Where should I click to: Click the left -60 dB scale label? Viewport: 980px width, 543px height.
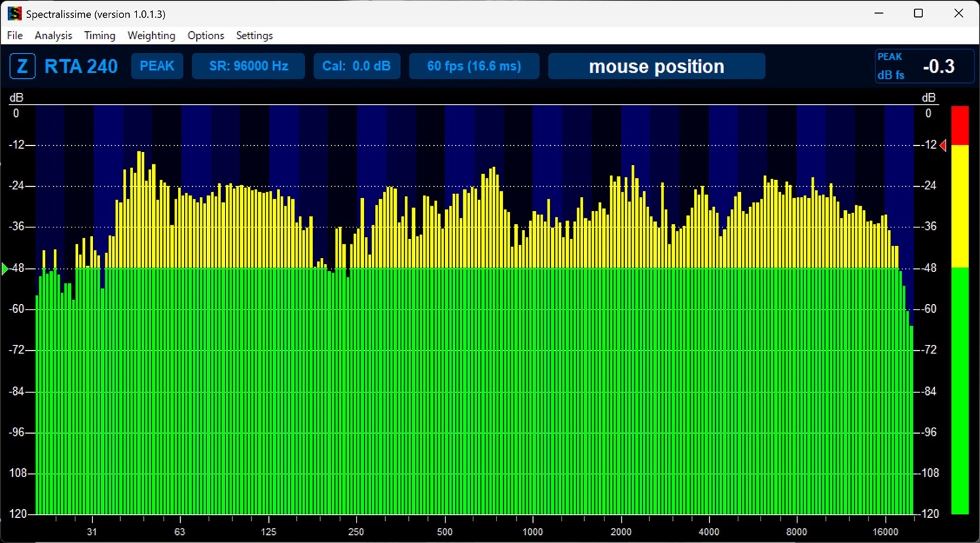(x=16, y=309)
